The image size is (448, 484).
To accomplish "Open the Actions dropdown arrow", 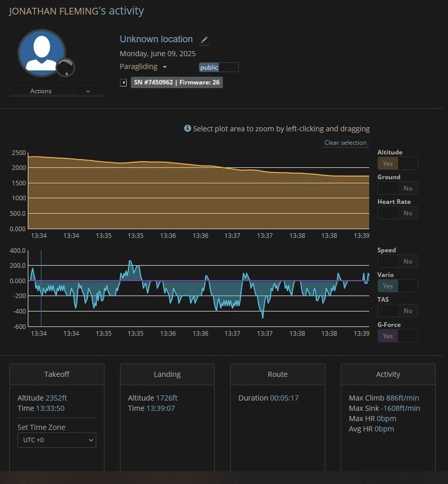I will click(88, 91).
